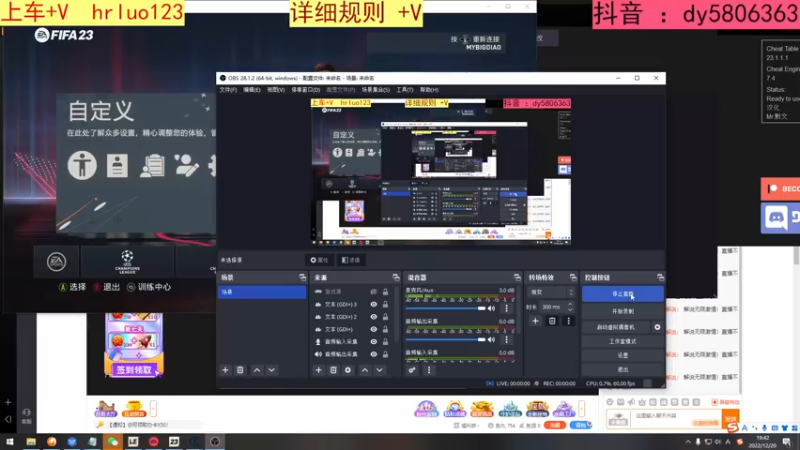Toggle the lock on the 游戏源 source
800x450 pixels.
pos(385,292)
